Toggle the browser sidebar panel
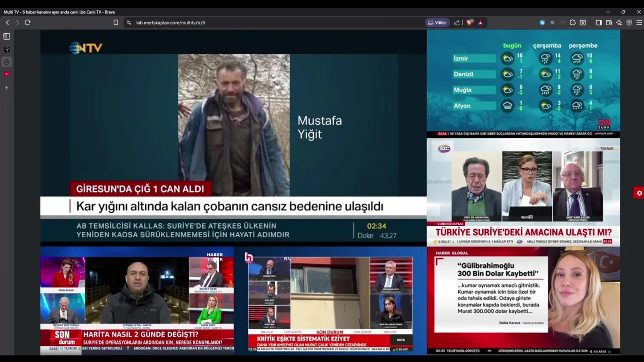 click(x=599, y=23)
